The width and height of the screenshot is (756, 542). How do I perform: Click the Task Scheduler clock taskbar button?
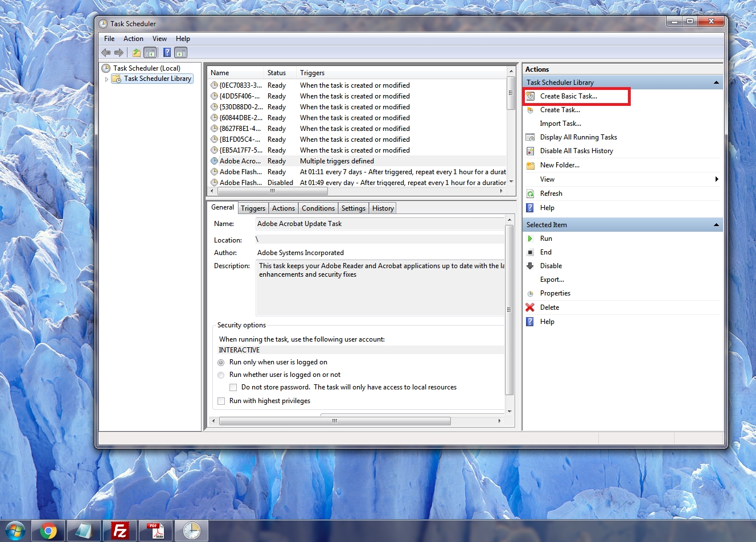tap(191, 531)
